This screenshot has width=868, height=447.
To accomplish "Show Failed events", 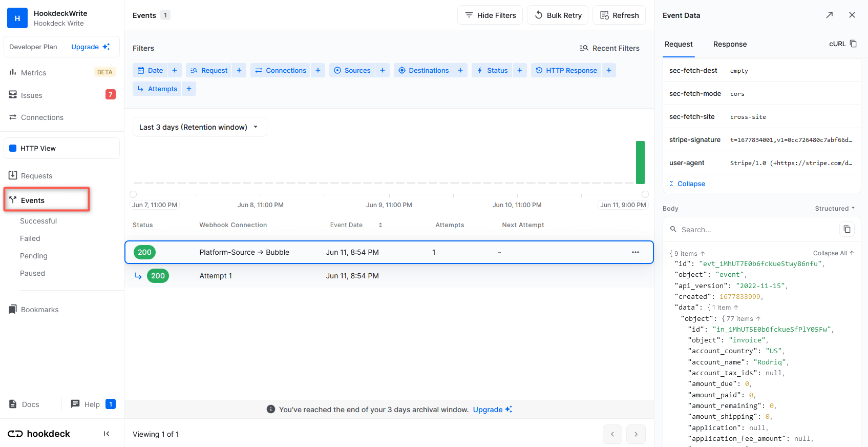I will click(30, 238).
